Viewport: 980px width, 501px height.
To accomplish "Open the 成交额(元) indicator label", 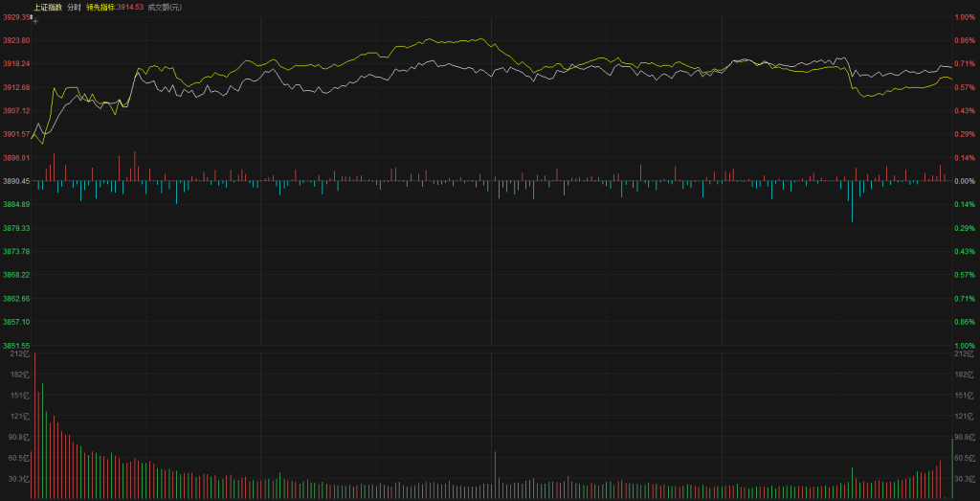I will pyautogui.click(x=164, y=7).
